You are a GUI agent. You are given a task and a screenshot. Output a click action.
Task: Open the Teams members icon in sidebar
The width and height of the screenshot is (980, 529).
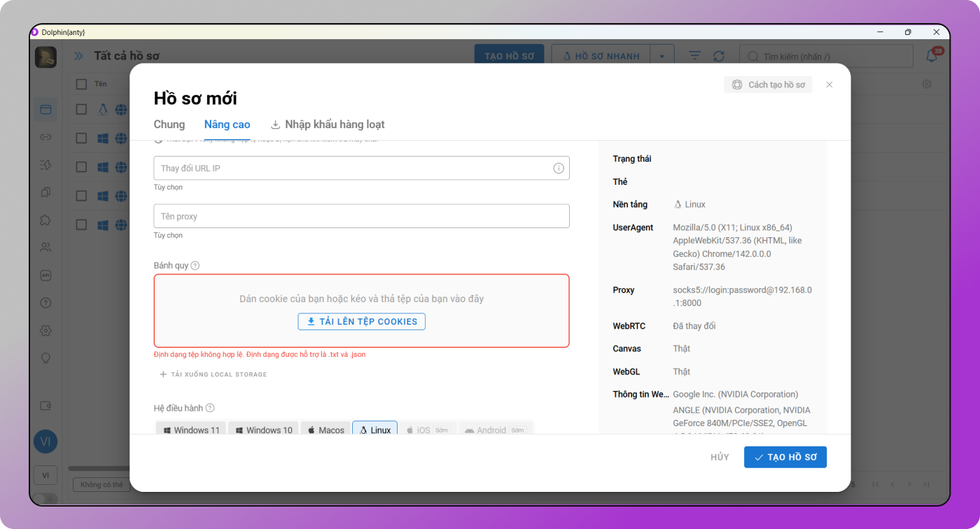click(45, 247)
